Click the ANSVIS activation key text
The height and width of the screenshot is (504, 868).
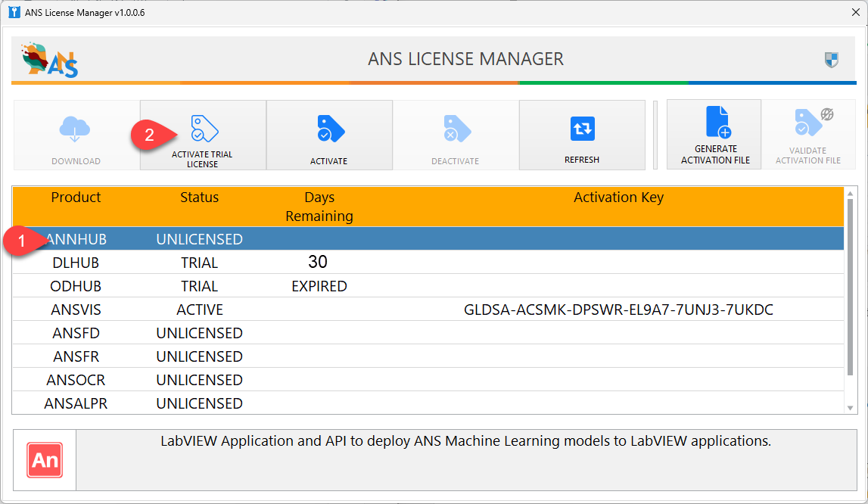618,310
